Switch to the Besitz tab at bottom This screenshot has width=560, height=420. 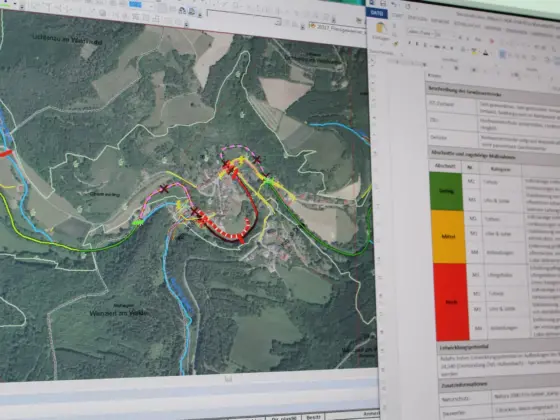[313, 417]
